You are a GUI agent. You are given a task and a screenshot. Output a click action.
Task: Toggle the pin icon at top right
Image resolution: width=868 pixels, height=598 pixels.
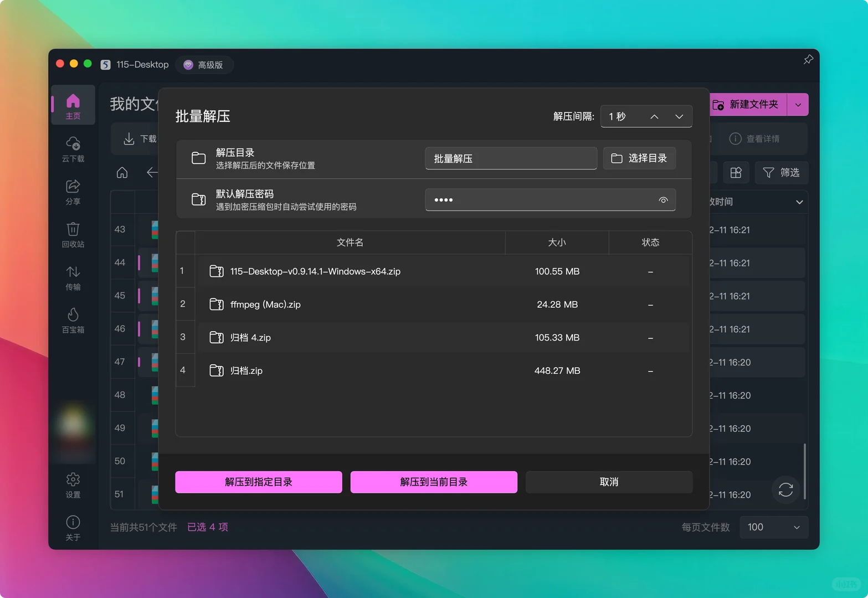click(808, 59)
